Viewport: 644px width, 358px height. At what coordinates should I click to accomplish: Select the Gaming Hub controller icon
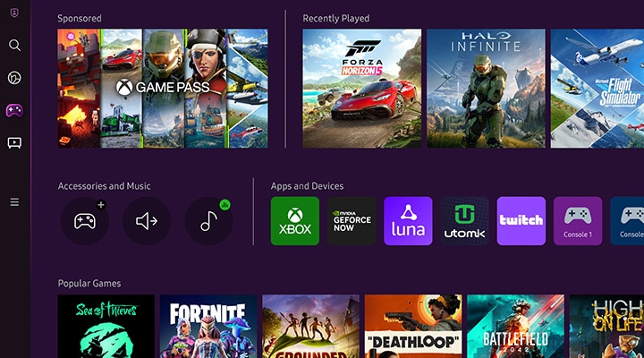14,110
